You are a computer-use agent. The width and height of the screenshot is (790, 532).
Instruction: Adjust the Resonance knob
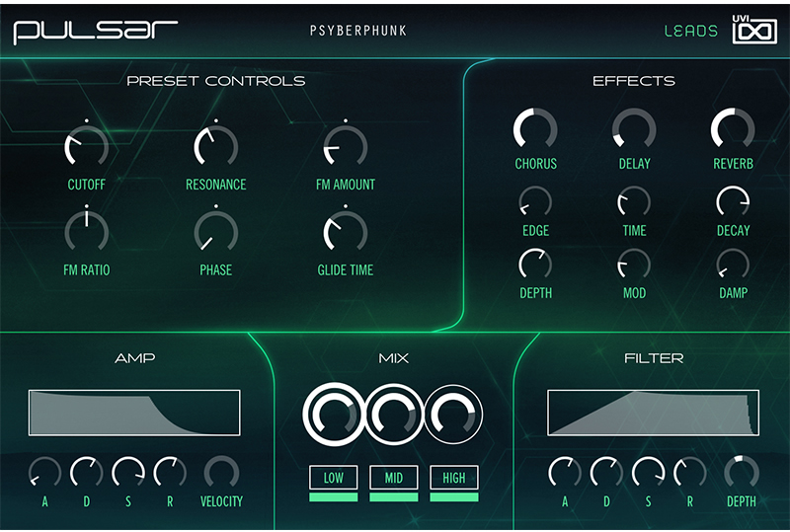(x=215, y=146)
